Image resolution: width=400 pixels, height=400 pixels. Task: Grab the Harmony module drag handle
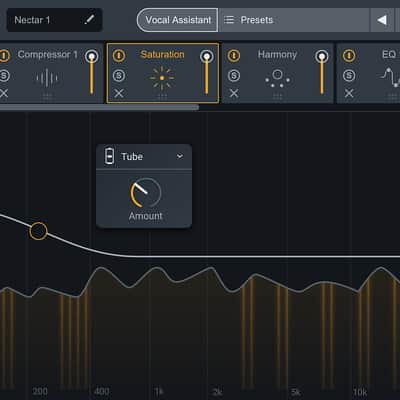tap(277, 96)
